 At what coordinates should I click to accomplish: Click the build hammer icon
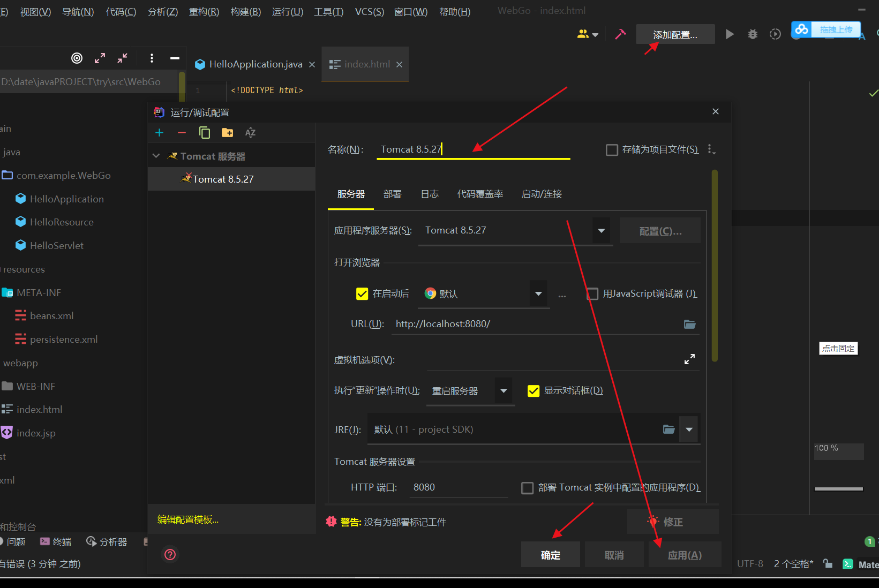tap(620, 34)
